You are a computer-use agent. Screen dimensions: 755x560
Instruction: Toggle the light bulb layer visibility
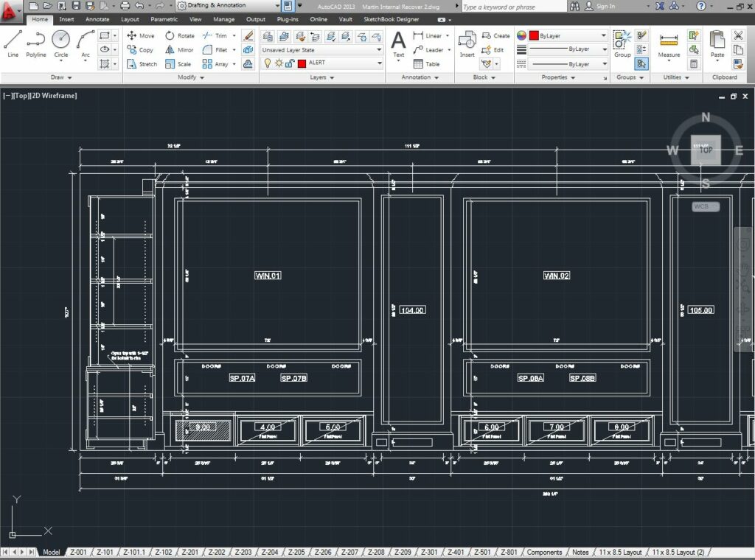[268, 63]
